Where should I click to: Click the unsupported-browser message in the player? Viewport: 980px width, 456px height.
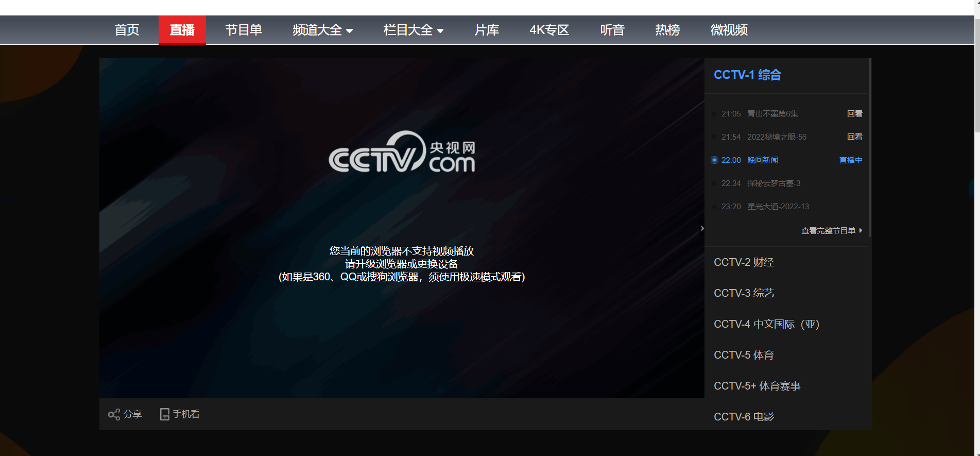[402, 264]
